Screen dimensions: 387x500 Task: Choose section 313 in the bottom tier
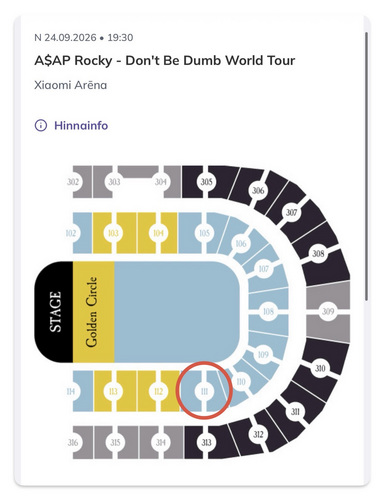click(206, 442)
